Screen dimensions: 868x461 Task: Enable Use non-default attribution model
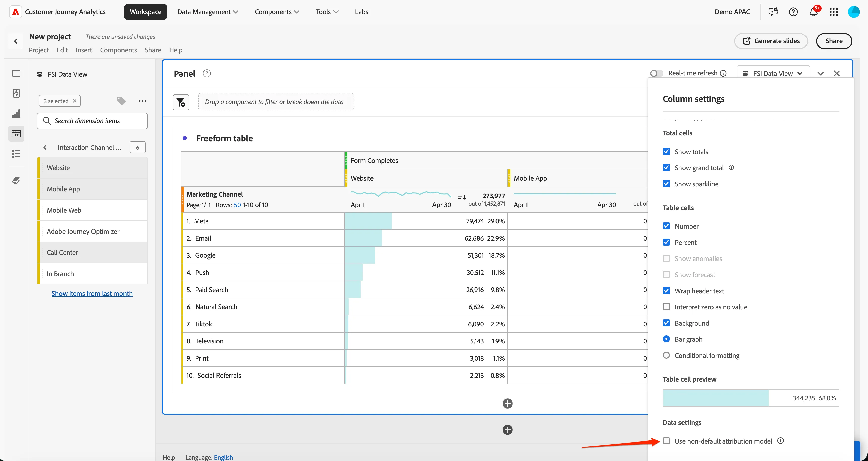pos(666,441)
